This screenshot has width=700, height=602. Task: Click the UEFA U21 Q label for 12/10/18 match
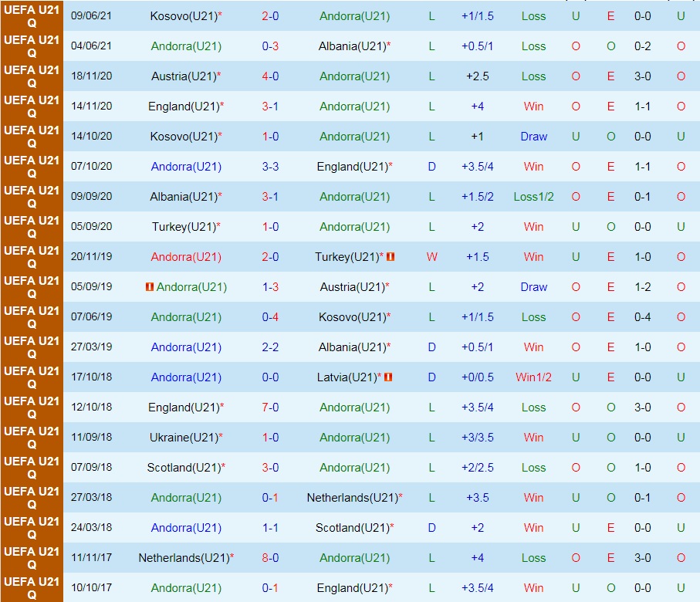pos(32,408)
